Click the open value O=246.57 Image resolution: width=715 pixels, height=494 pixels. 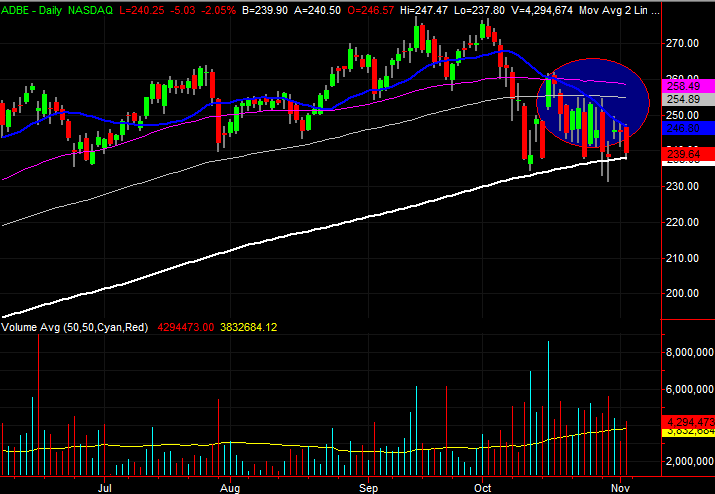(x=370, y=10)
